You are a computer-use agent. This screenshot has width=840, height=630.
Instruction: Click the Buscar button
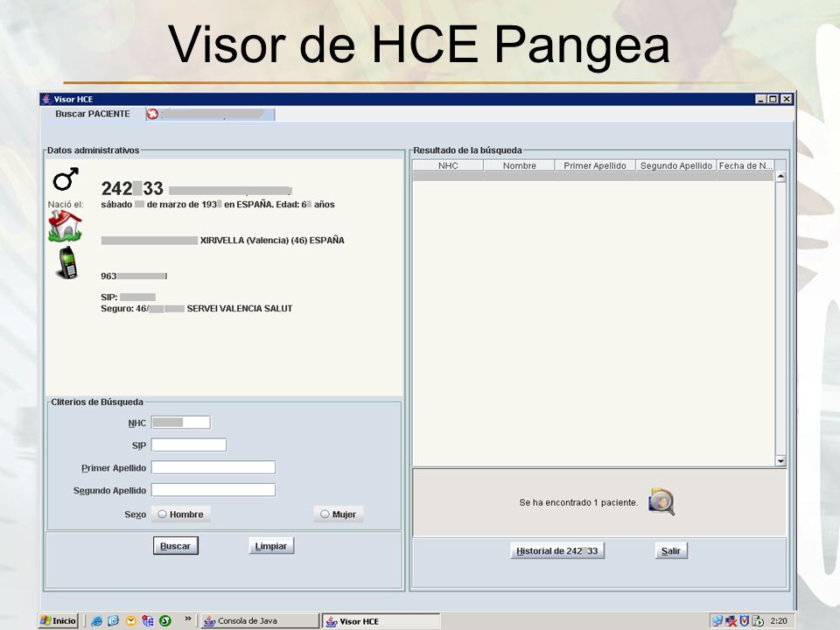[176, 546]
